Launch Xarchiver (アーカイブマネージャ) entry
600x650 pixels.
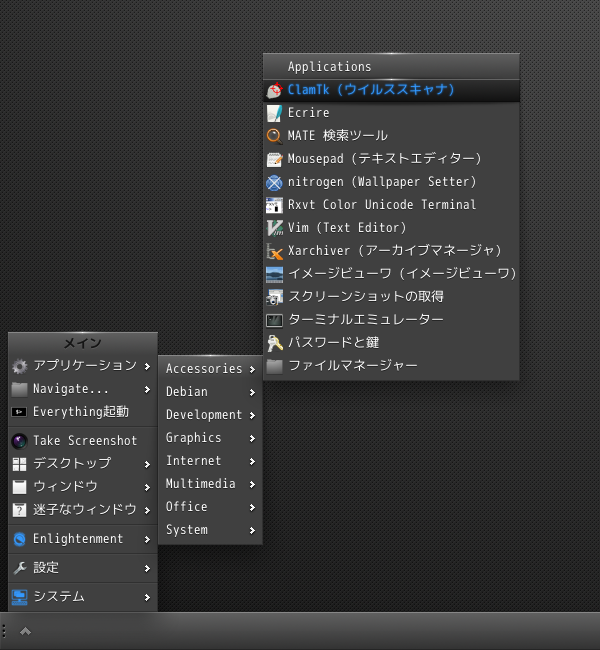(x=391, y=251)
